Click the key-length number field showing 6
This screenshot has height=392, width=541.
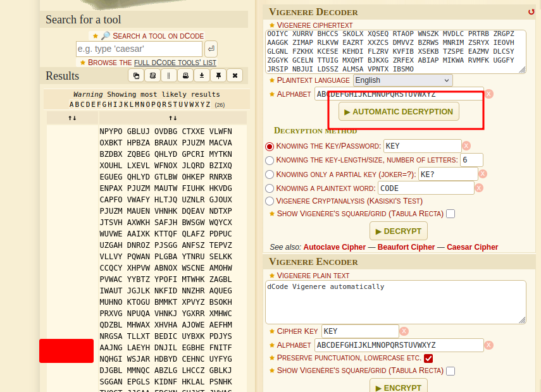click(x=471, y=160)
